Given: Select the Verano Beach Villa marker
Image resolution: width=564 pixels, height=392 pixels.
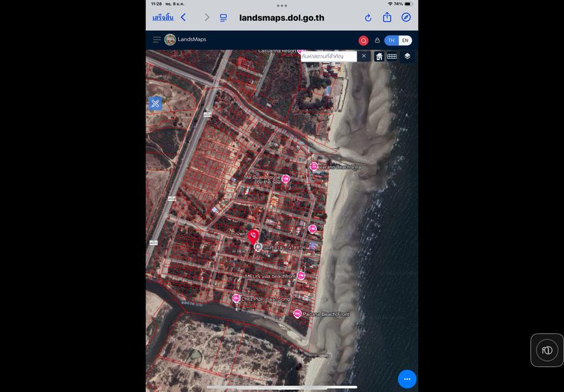Looking at the screenshot, I should (x=314, y=166).
